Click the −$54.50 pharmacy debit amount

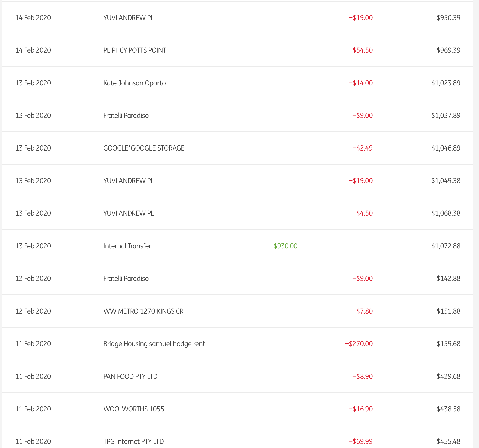(x=360, y=50)
